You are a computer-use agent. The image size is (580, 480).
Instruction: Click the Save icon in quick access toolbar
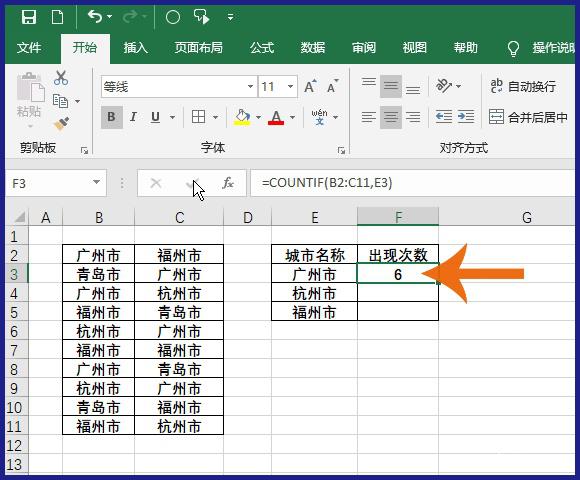[28, 17]
